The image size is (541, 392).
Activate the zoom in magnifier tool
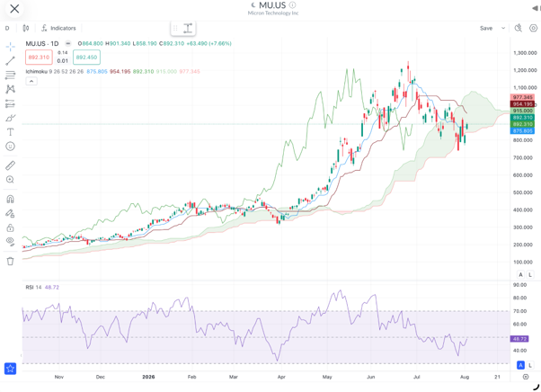(11, 180)
